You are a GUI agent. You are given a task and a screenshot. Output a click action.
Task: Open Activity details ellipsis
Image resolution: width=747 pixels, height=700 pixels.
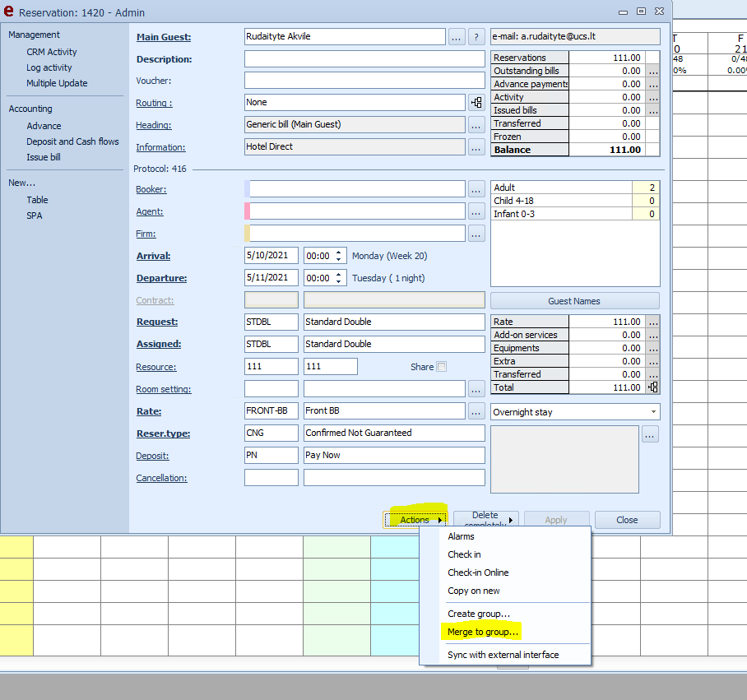coord(653,97)
